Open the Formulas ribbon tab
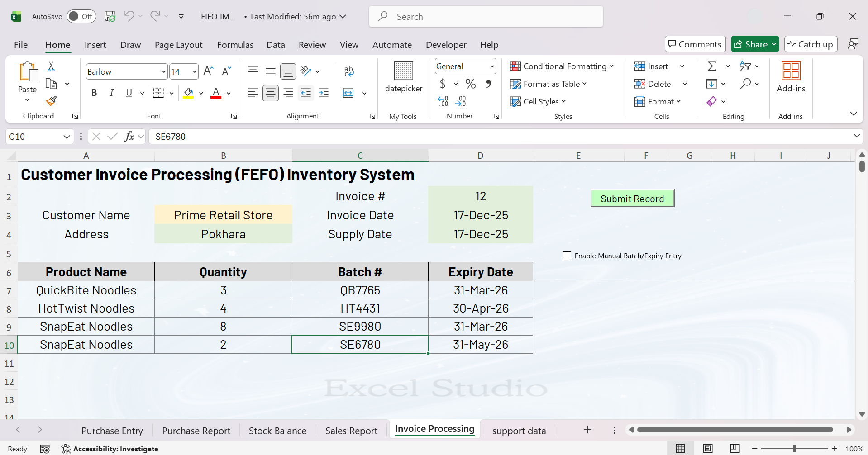Screen dimensions: 868x455 (x=235, y=45)
